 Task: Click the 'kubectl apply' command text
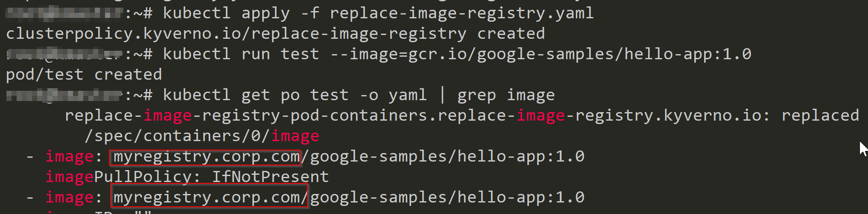click(226, 13)
